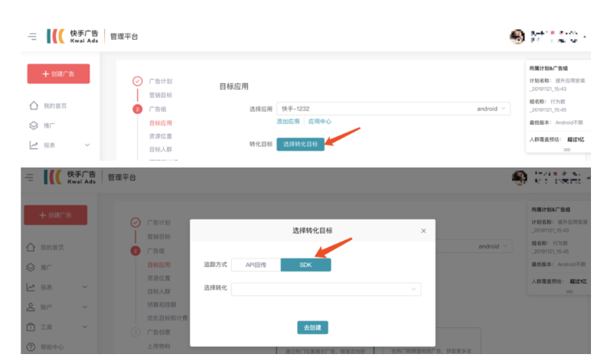Image resolution: width=604 pixels, height=364 pixels.
Task: Open 我的首页 in the undimmed sidebar
Action: (55, 106)
